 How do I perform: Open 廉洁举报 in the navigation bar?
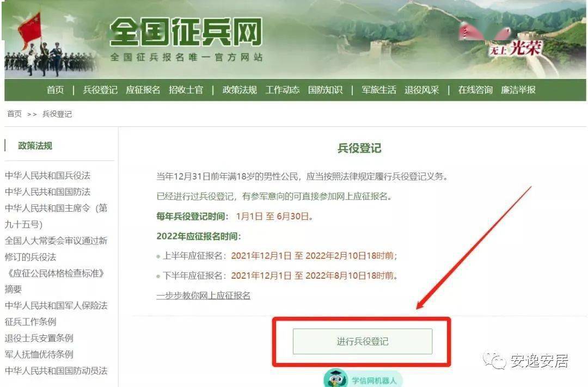tap(518, 90)
